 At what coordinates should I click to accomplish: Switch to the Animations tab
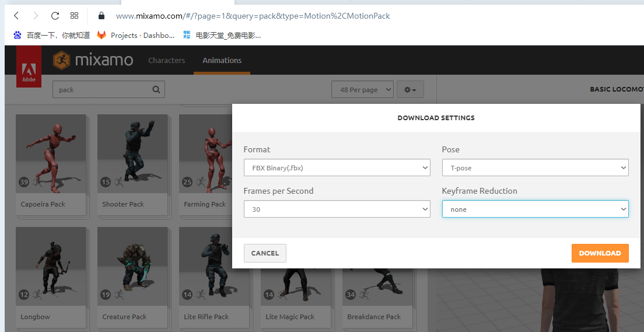tap(222, 61)
